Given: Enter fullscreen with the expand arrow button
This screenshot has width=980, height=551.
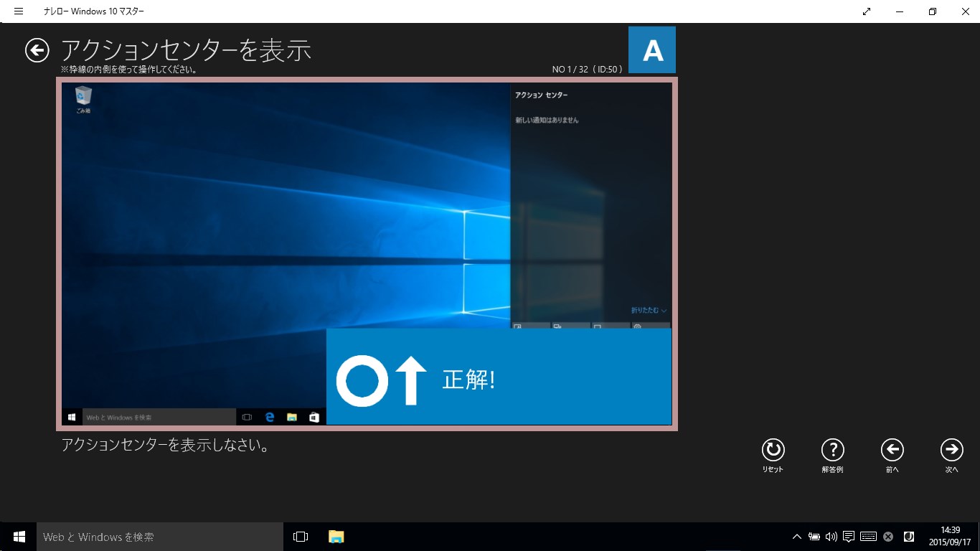Looking at the screenshot, I should [866, 11].
